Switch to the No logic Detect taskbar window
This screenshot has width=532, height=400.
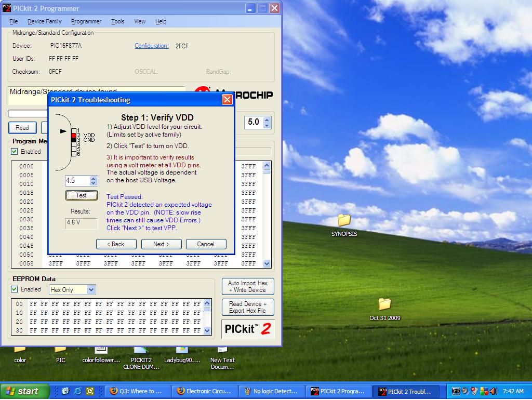(271, 391)
